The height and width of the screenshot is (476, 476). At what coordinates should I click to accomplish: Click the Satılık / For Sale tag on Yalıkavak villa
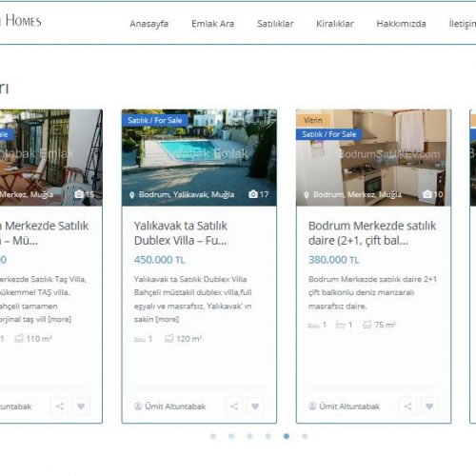pos(155,120)
